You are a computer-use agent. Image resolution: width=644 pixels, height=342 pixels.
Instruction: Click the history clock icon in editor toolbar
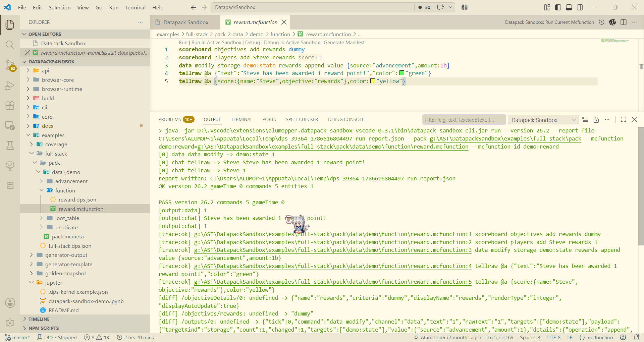click(602, 22)
